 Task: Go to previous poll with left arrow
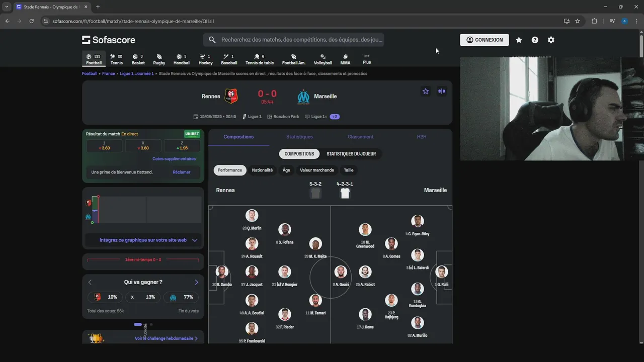[x=90, y=282]
